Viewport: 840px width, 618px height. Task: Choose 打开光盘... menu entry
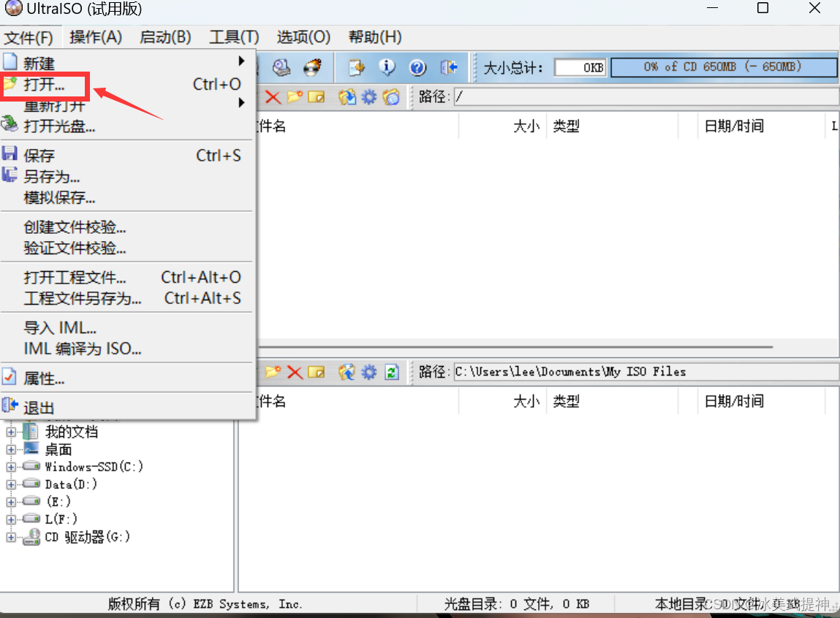click(x=127, y=126)
